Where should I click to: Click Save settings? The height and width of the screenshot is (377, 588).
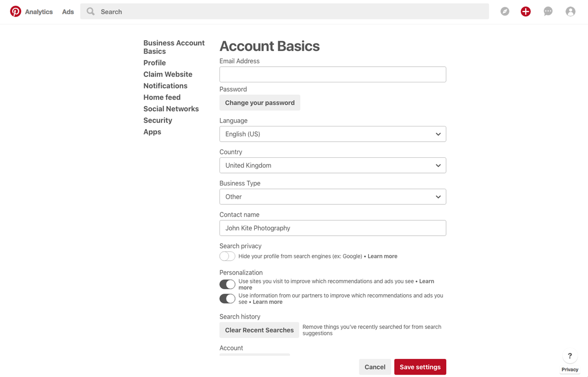(420, 367)
